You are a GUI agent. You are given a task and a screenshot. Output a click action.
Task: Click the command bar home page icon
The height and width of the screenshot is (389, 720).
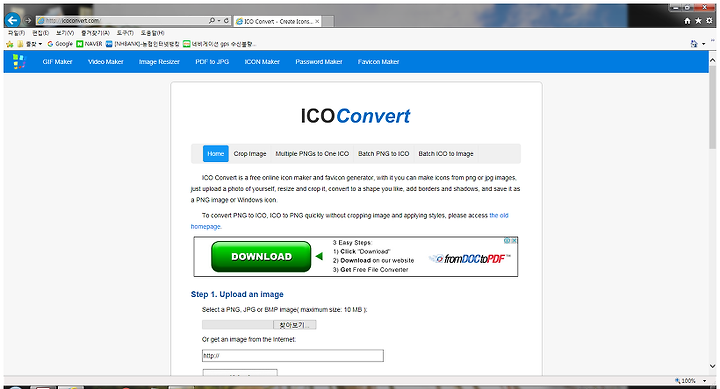(x=694, y=44)
